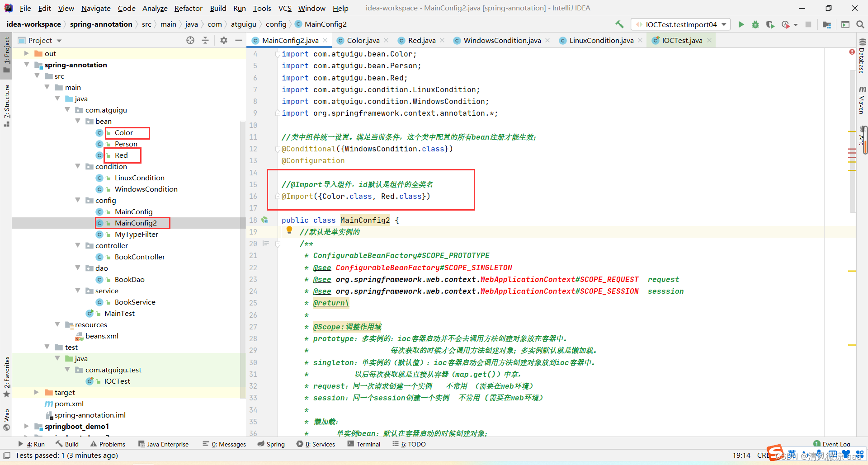Open the File menu
Image resolution: width=868 pixels, height=465 pixels.
(25, 8)
